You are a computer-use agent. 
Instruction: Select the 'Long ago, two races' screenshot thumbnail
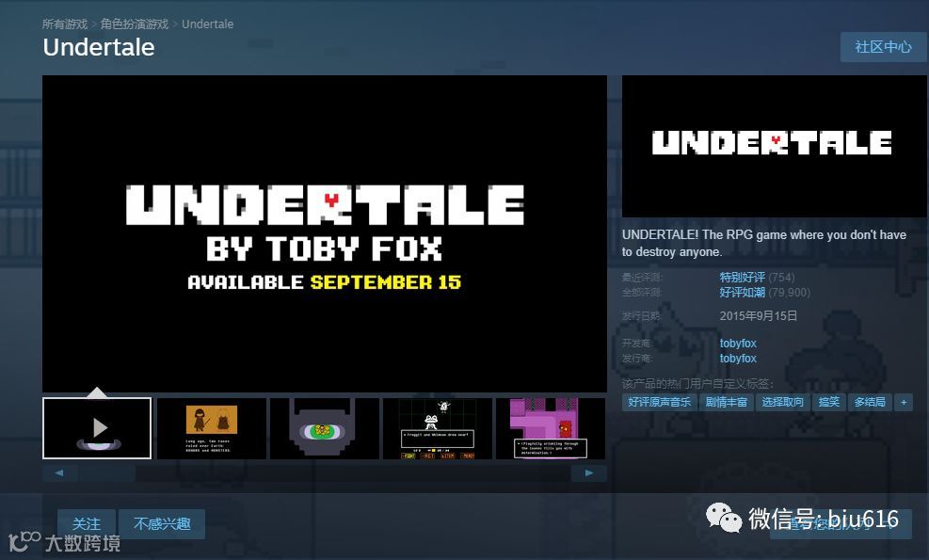212,428
